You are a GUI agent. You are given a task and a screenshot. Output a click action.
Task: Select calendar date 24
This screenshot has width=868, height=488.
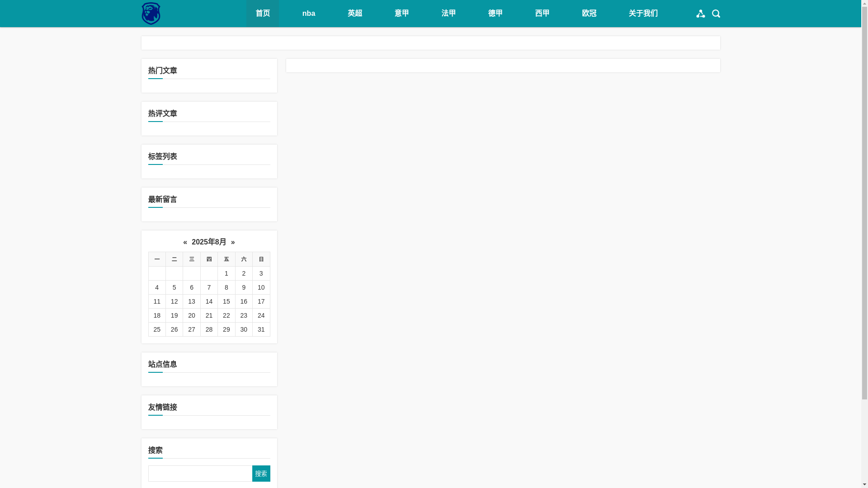[261, 315]
